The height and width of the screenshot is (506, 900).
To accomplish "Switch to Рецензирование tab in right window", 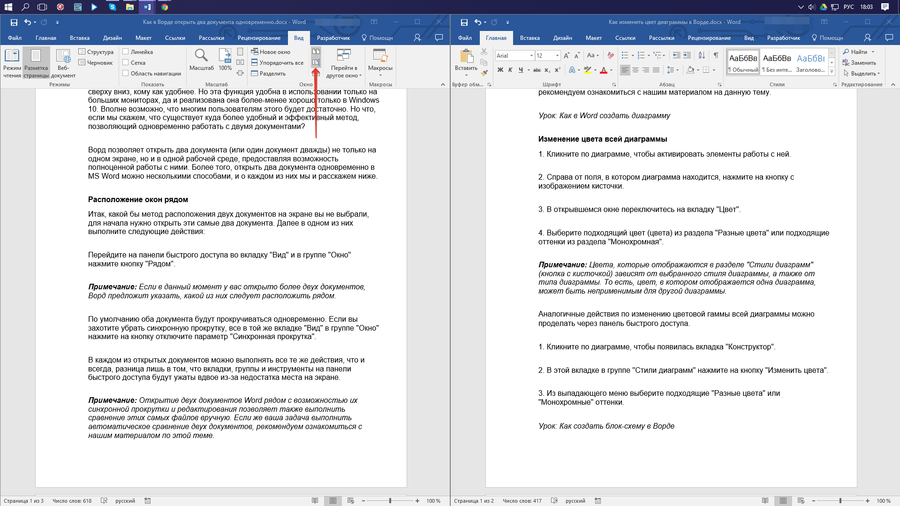I will coord(709,38).
